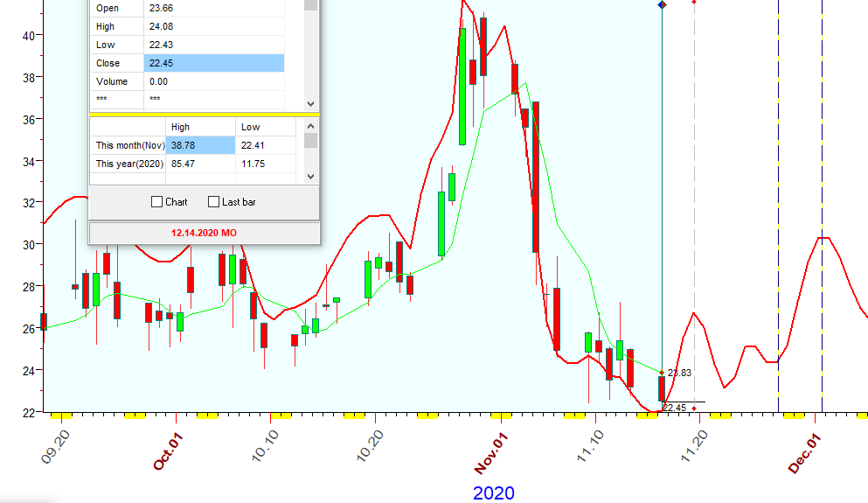Click the blue-red diamond cursor marker

tap(662, 4)
